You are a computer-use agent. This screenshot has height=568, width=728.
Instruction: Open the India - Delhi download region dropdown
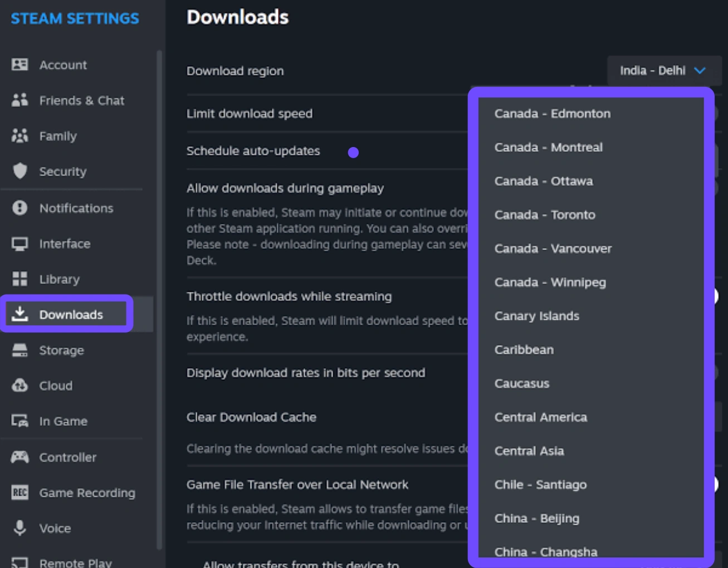(x=664, y=71)
